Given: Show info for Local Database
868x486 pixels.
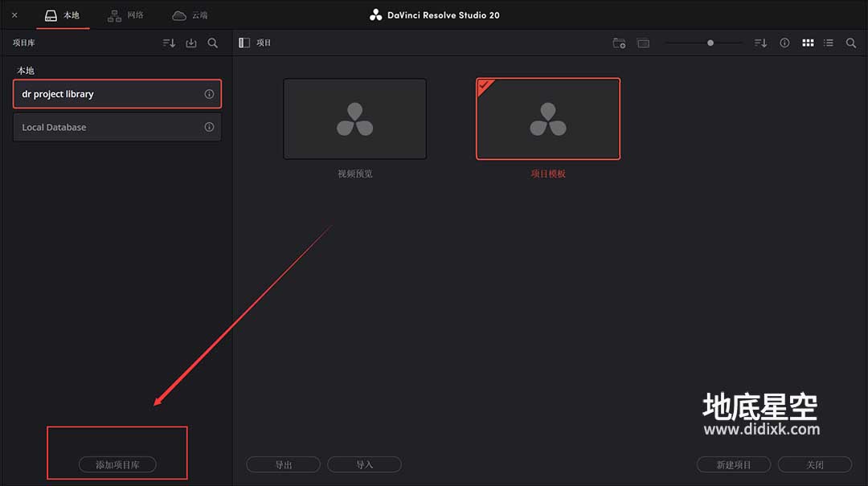Looking at the screenshot, I should 209,127.
